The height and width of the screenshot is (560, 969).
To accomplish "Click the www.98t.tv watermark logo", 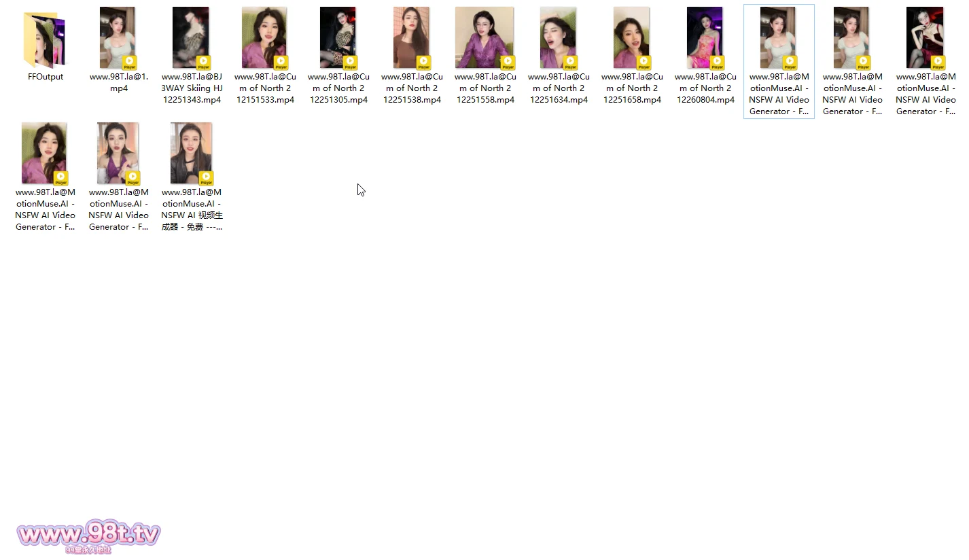I will pos(88,536).
